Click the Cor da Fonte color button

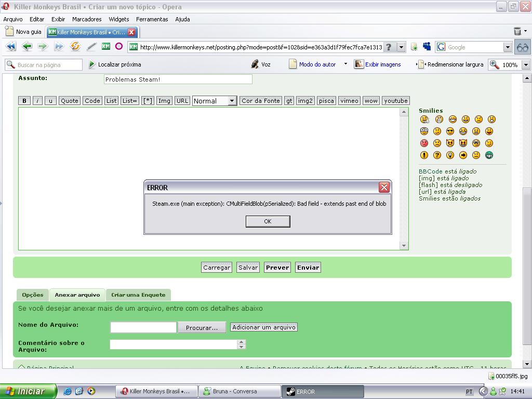(x=261, y=101)
